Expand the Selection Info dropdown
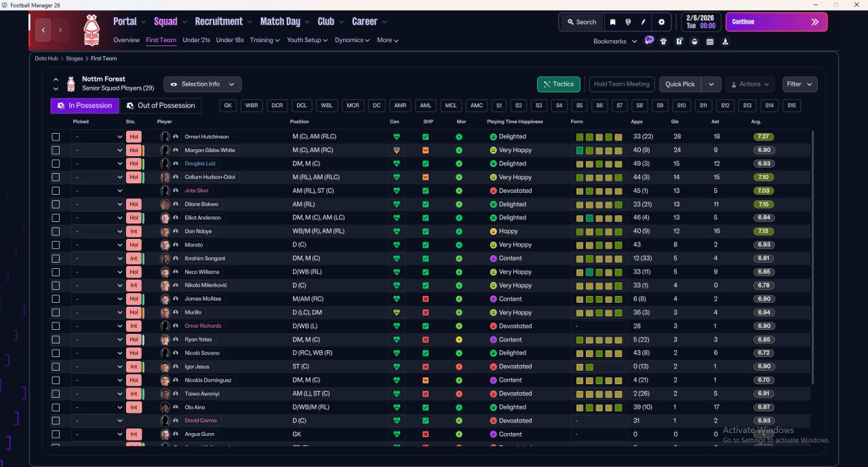Screen dimensions: 868x467 coord(202,84)
